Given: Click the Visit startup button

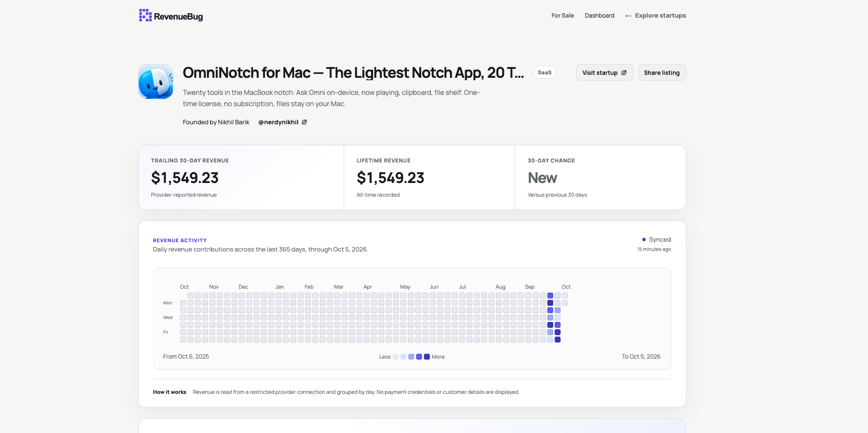Looking at the screenshot, I should (x=605, y=72).
